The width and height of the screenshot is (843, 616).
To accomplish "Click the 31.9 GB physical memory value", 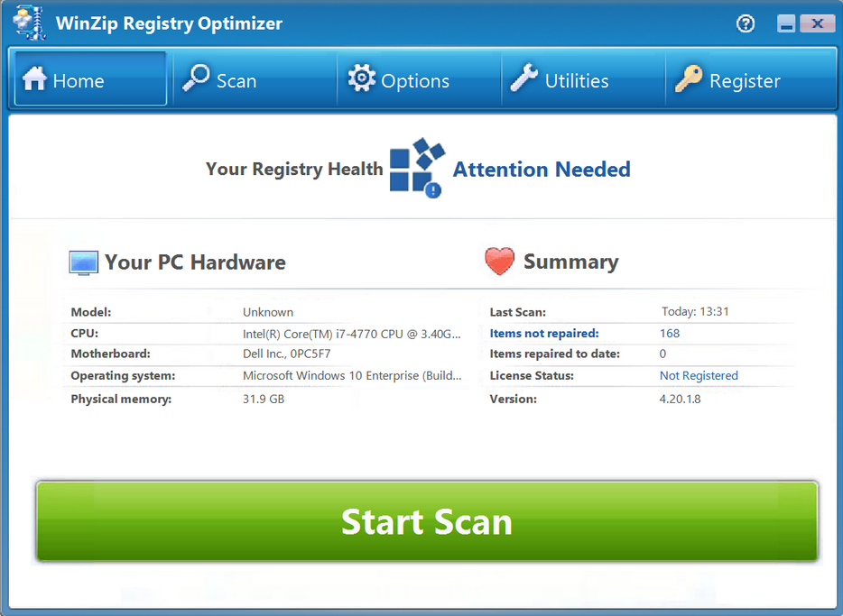I will click(264, 399).
